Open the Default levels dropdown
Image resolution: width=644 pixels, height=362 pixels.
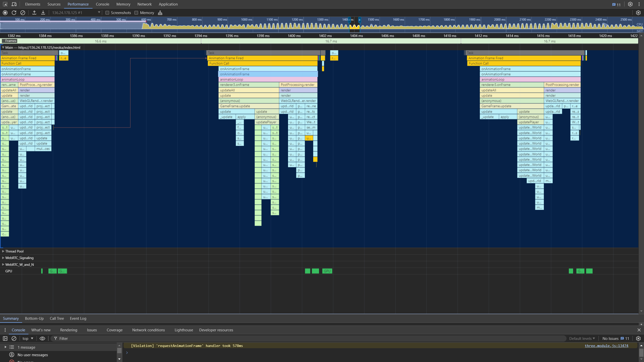click(x=582, y=338)
